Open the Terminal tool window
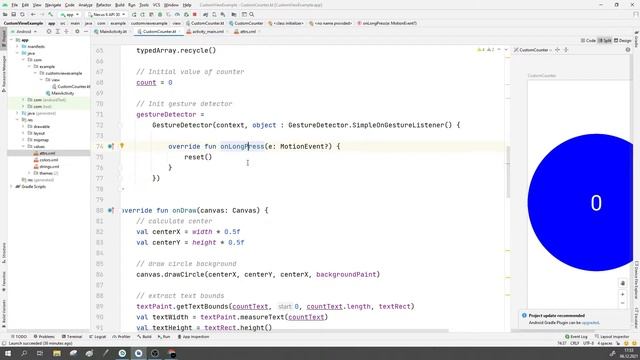The image size is (640, 360). click(72, 337)
